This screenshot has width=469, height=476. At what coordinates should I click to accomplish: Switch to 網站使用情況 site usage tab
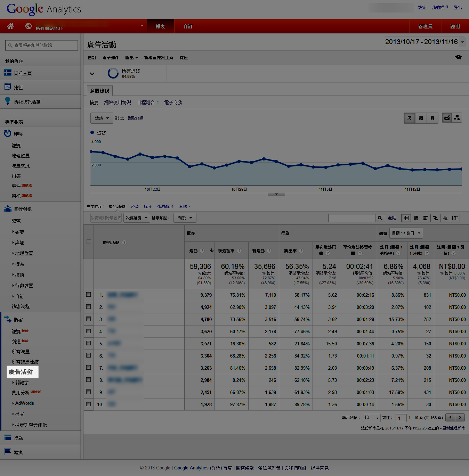[118, 102]
